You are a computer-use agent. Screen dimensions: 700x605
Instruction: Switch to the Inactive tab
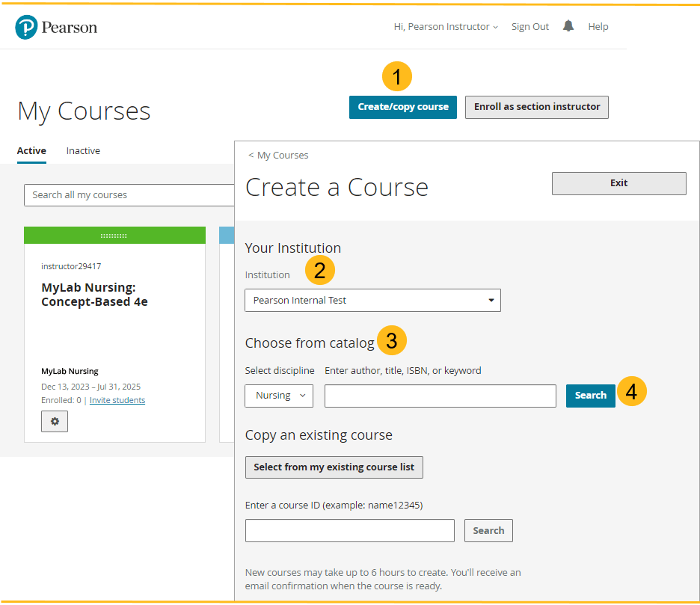coord(83,151)
